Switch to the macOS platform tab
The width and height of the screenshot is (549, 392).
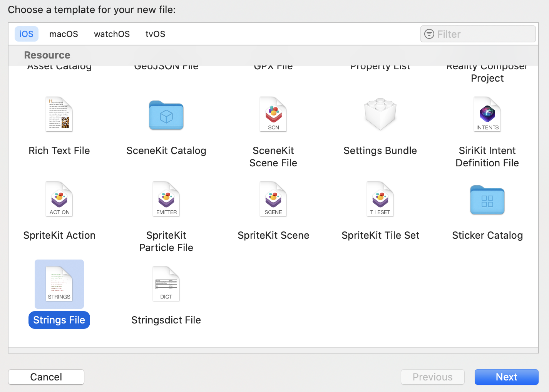point(64,34)
